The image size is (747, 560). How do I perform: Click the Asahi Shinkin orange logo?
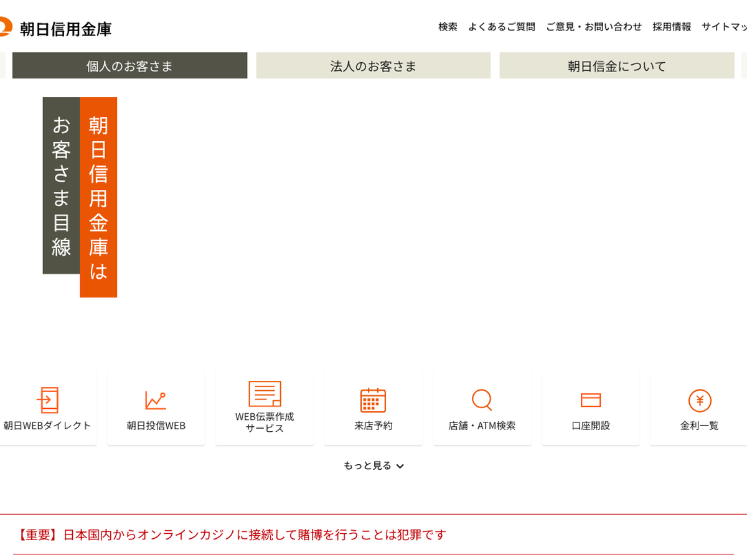tap(5, 27)
